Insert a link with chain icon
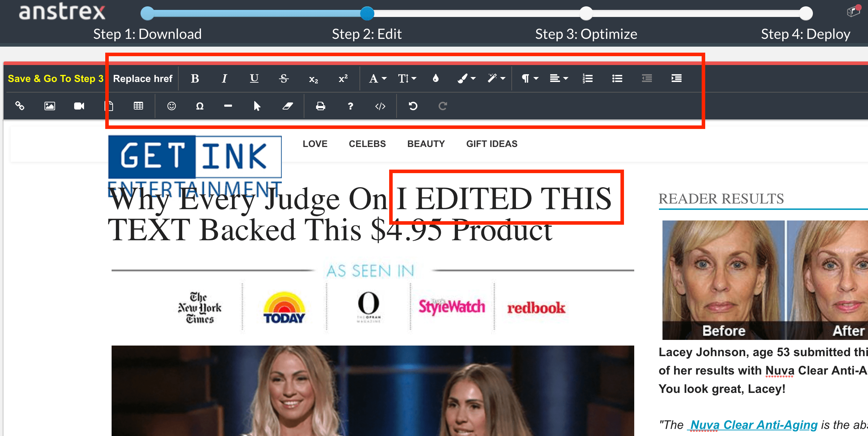 20,106
